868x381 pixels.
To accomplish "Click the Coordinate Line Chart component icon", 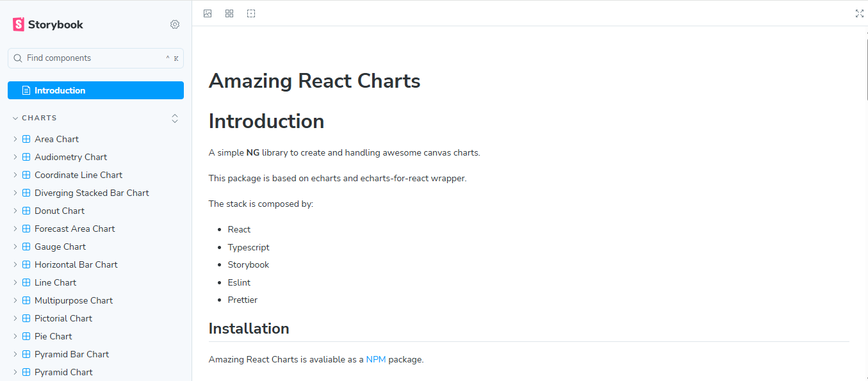I will (26, 175).
